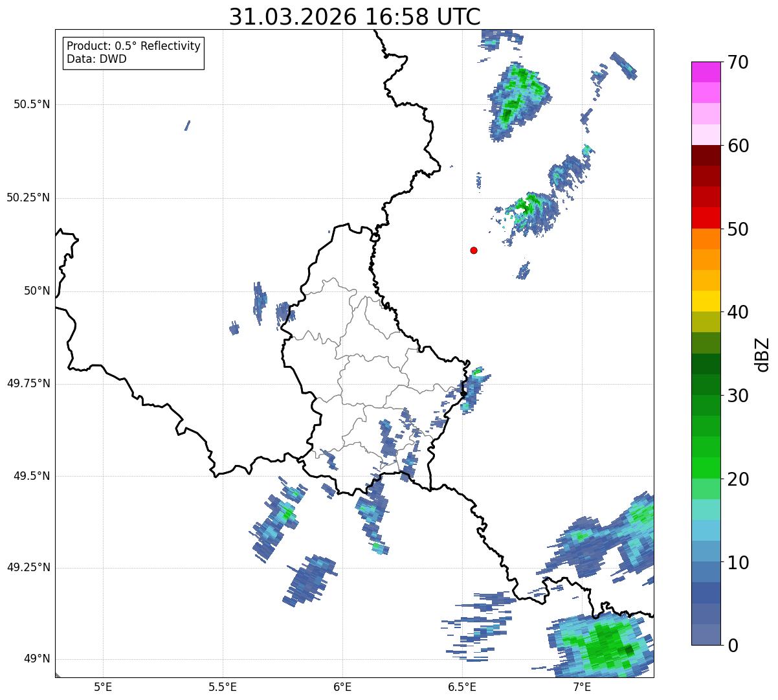Click the 7°E longitude label
This screenshot has width=778, height=700.
tap(582, 686)
